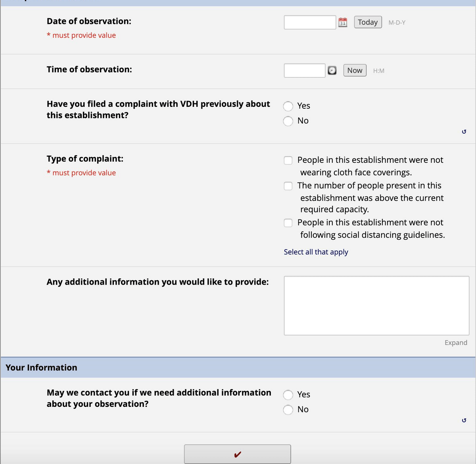
Task: Select Yes for may we contact you
Action: (x=288, y=395)
